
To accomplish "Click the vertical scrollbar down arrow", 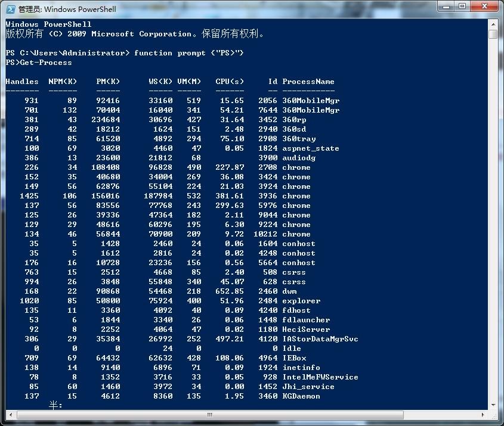I will [x=493, y=404].
